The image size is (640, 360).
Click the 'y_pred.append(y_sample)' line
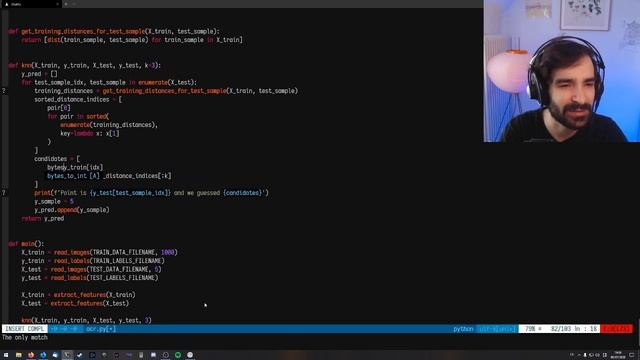72,210
